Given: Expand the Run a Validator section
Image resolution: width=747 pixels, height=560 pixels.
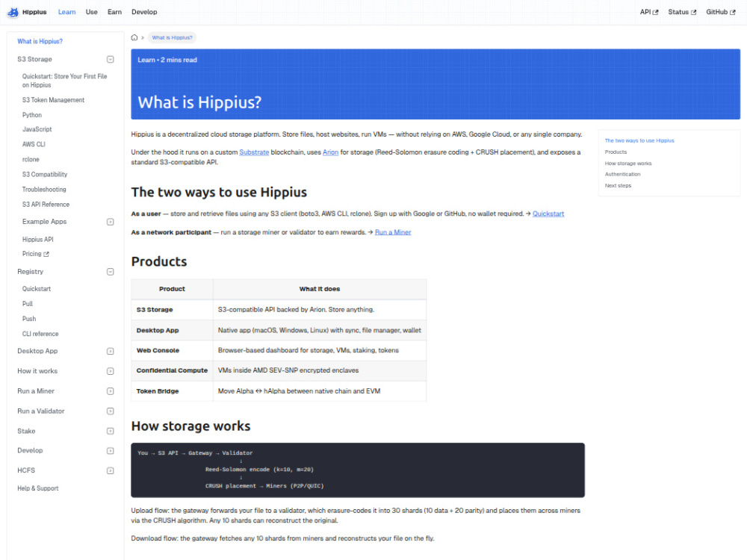Looking at the screenshot, I should pyautogui.click(x=110, y=411).
